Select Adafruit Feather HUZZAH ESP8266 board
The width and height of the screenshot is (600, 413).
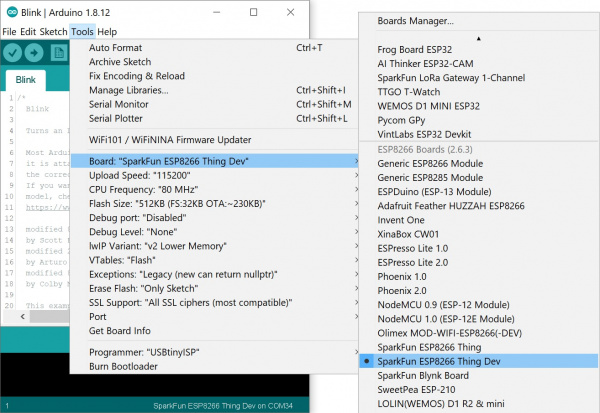click(478, 206)
